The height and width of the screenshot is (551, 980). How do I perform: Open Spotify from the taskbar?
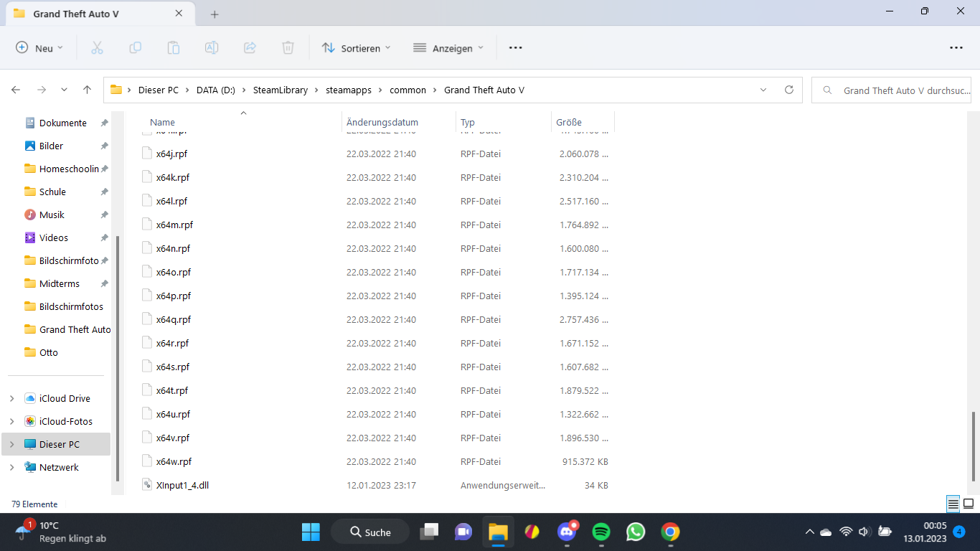click(601, 532)
